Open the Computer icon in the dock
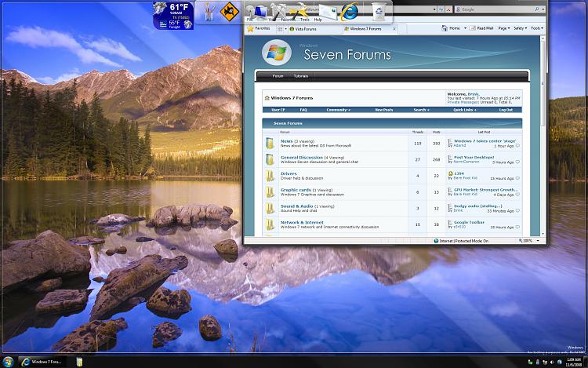The height and width of the screenshot is (368, 588). (x=257, y=11)
